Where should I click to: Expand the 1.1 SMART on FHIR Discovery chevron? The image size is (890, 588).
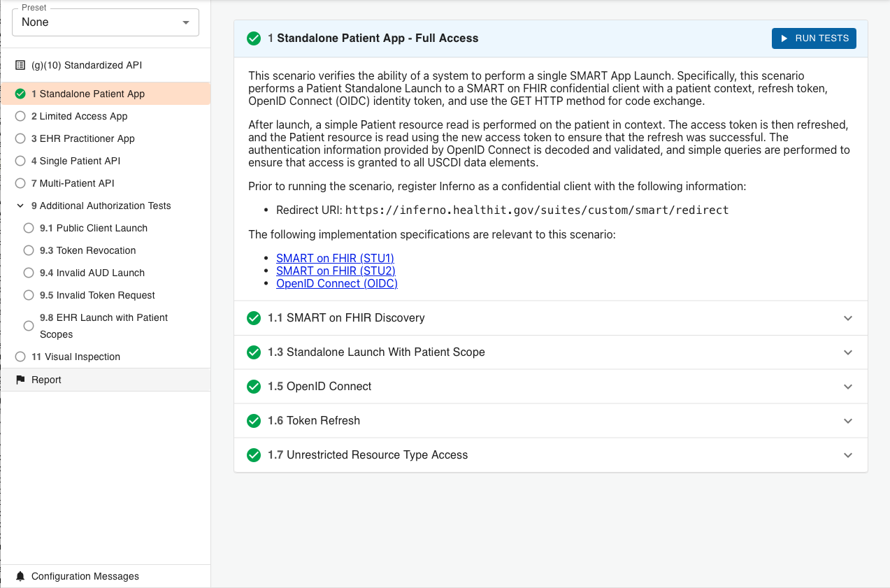(x=848, y=318)
